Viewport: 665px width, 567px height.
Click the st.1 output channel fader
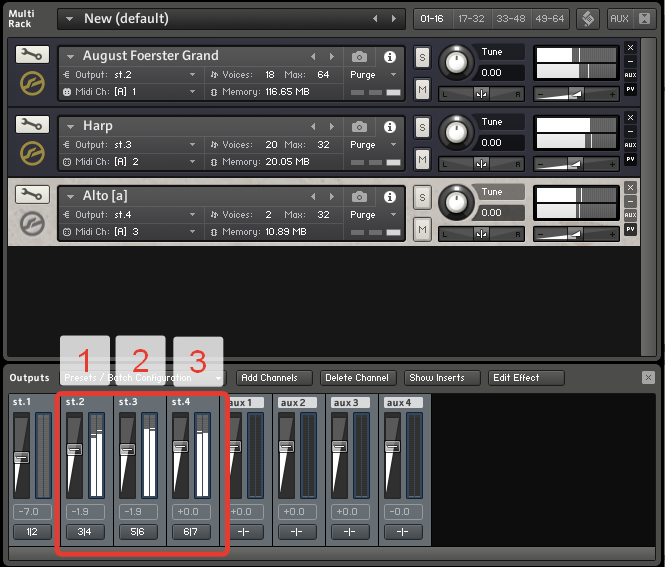pyautogui.click(x=21, y=457)
